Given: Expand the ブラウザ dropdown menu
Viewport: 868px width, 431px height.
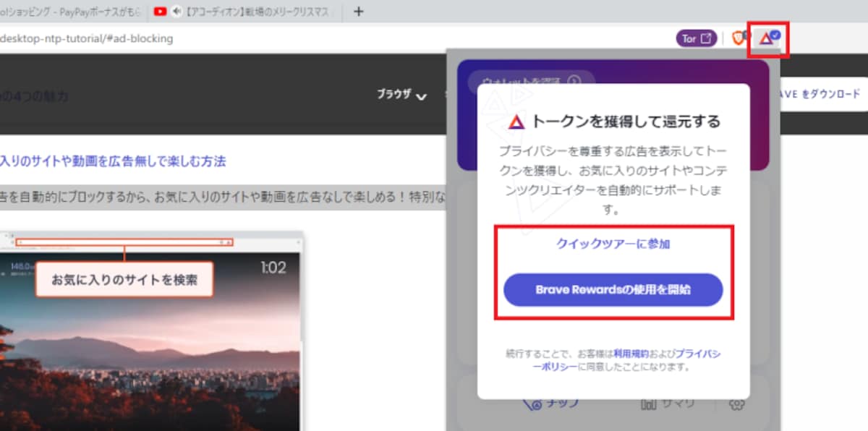Looking at the screenshot, I should tap(401, 95).
